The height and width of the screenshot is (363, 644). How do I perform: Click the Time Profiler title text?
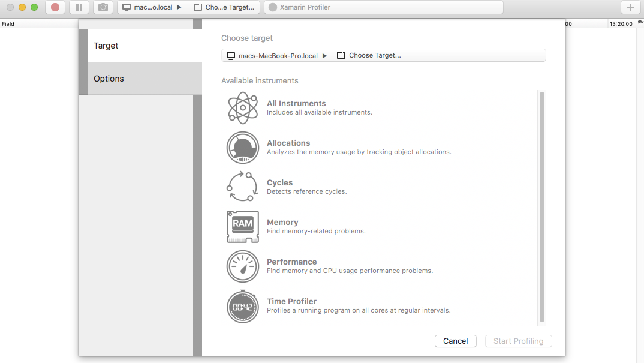pyautogui.click(x=291, y=301)
